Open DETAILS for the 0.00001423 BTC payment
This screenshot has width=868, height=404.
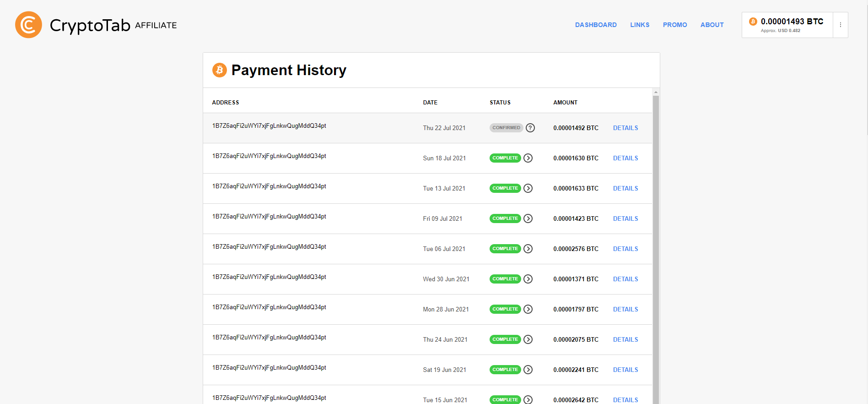pyautogui.click(x=625, y=218)
